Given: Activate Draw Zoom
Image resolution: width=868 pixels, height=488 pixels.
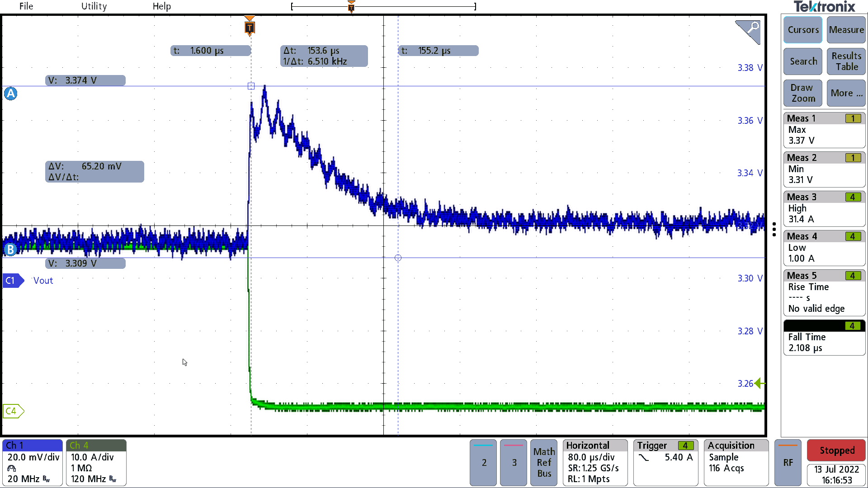Looking at the screenshot, I should [803, 93].
